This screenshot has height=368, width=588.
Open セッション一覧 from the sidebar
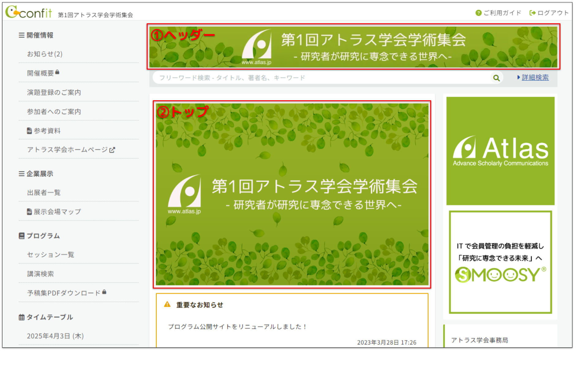51,255
